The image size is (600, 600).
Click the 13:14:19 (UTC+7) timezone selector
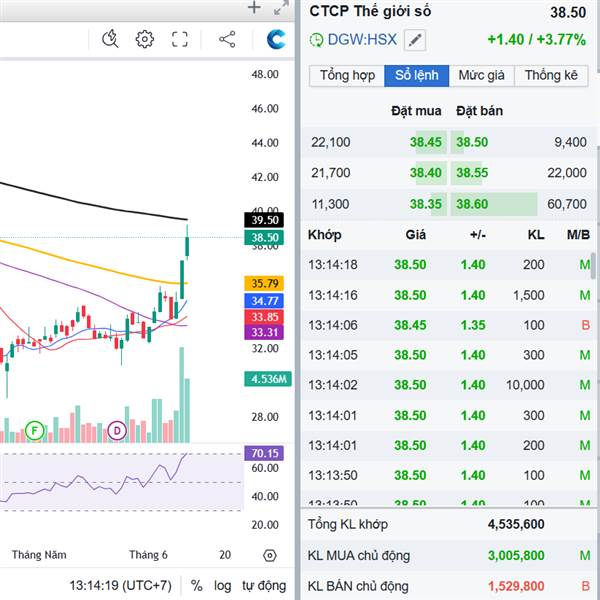(120, 585)
